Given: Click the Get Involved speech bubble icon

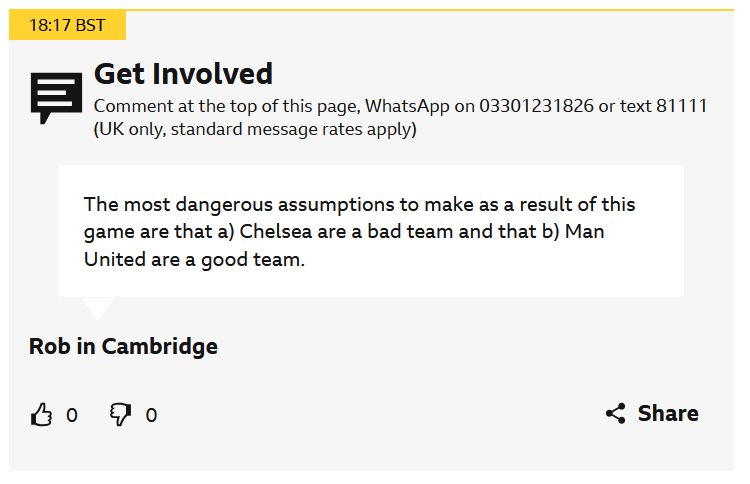Looking at the screenshot, I should [x=56, y=97].
